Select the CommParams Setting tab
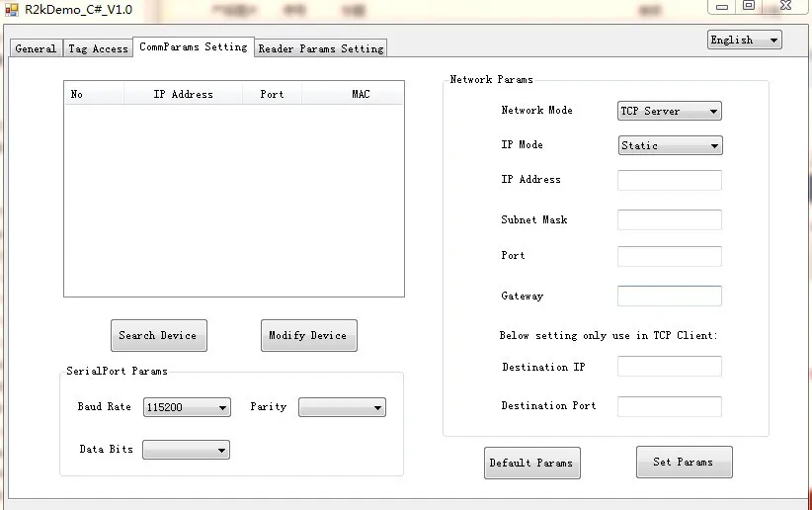Image resolution: width=812 pixels, height=510 pixels. click(194, 47)
